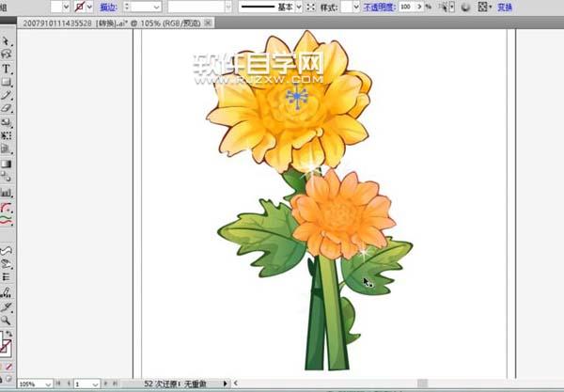Open the stroke color dropdown arrow
This screenshot has width=564, height=392.
pos(90,7)
